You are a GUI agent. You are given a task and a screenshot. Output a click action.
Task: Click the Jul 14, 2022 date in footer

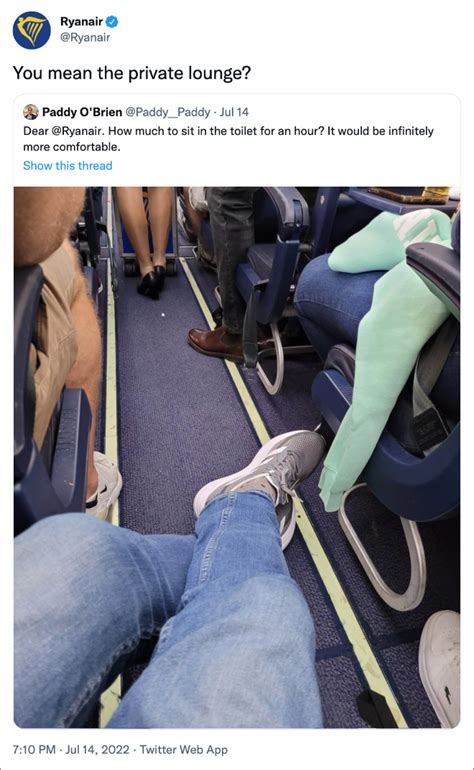(97, 750)
